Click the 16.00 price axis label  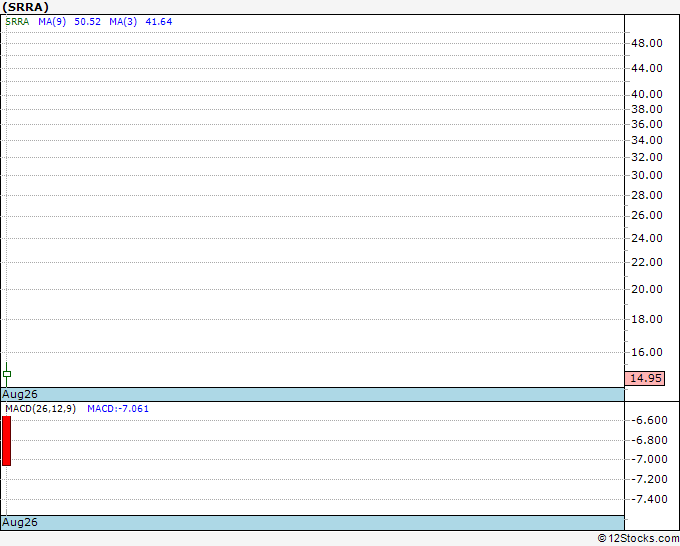click(647, 352)
